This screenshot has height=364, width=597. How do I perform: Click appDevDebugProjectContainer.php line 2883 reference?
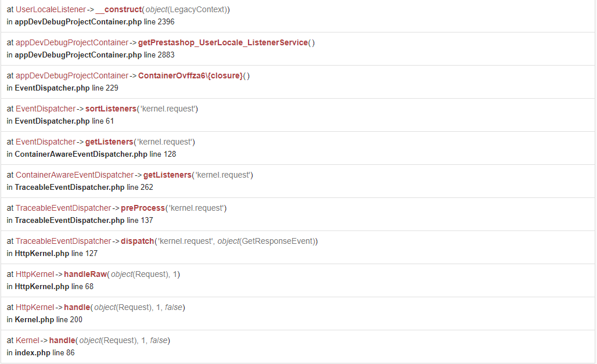pos(95,55)
